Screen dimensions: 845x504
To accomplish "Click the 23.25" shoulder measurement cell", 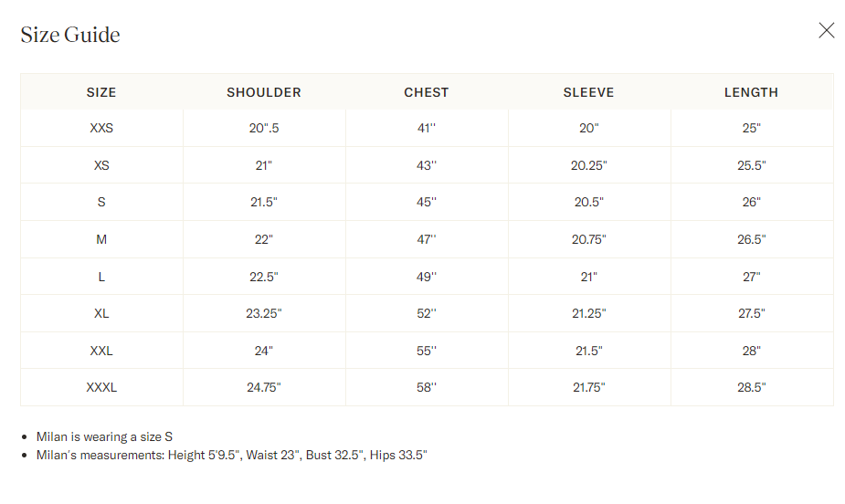I will click(x=264, y=313).
